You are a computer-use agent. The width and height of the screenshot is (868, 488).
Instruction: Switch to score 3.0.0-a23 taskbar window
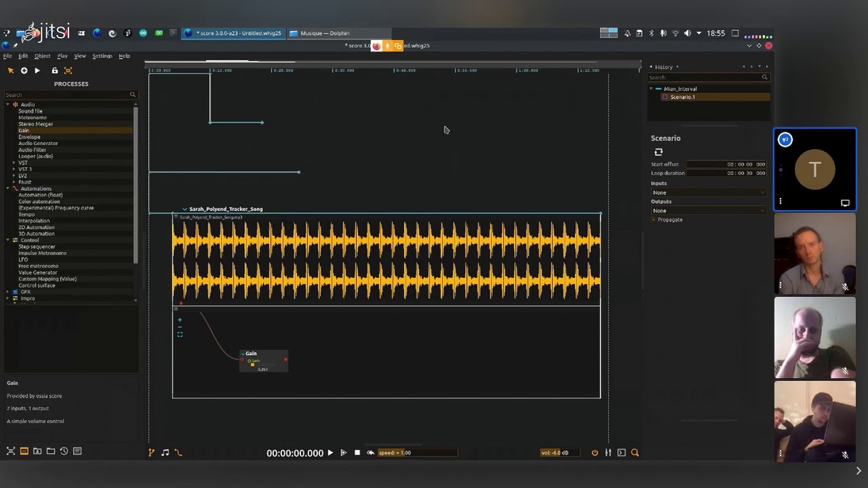point(233,33)
